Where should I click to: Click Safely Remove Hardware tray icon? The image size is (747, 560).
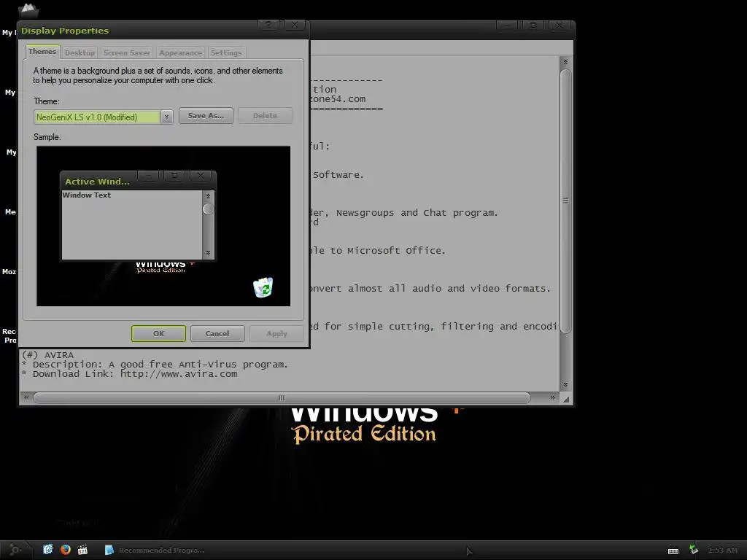tap(694, 550)
